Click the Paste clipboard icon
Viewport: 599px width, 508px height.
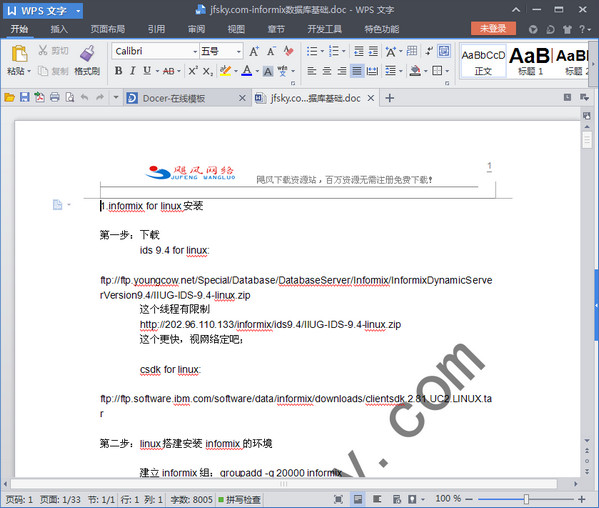19,53
